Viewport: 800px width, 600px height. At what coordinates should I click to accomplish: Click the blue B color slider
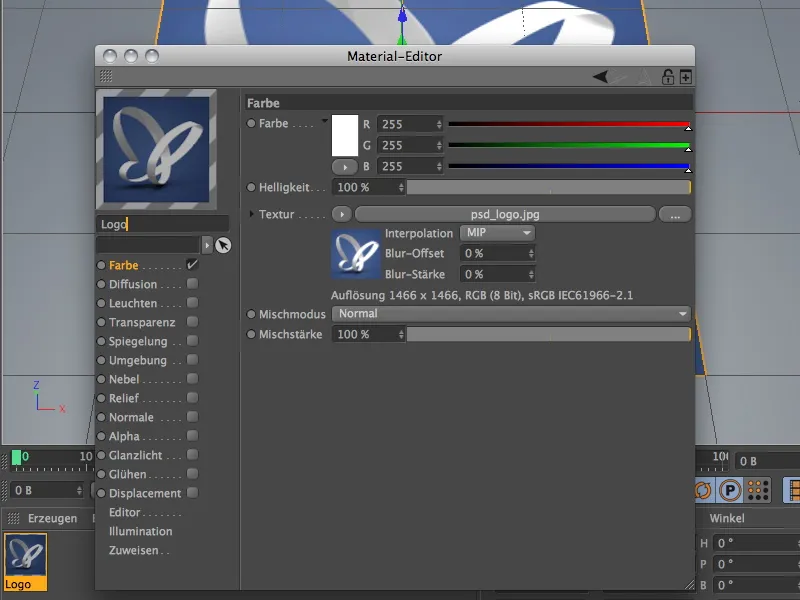point(569,166)
